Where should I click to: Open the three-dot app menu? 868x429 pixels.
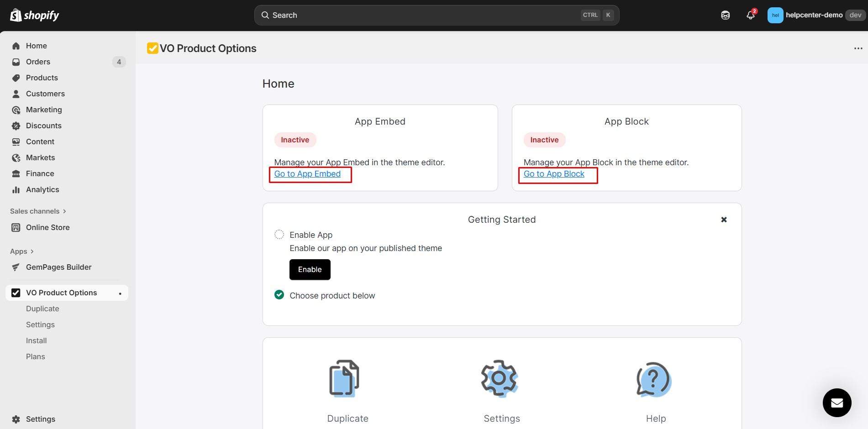[858, 48]
